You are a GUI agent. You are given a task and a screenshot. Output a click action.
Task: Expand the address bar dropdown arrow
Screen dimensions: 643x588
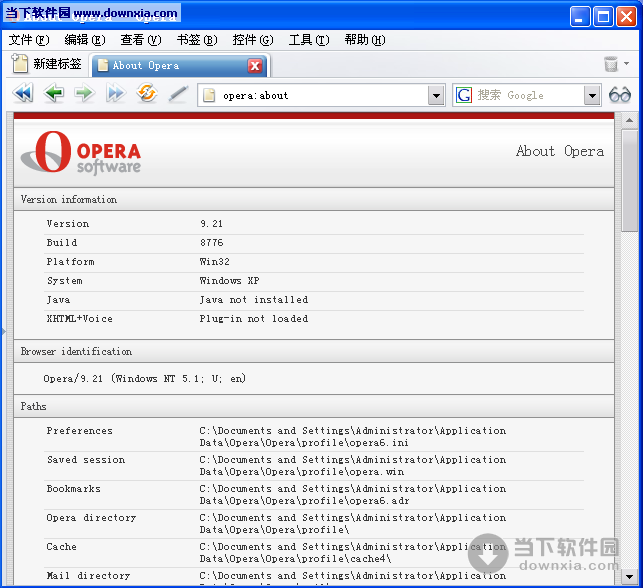click(436, 96)
